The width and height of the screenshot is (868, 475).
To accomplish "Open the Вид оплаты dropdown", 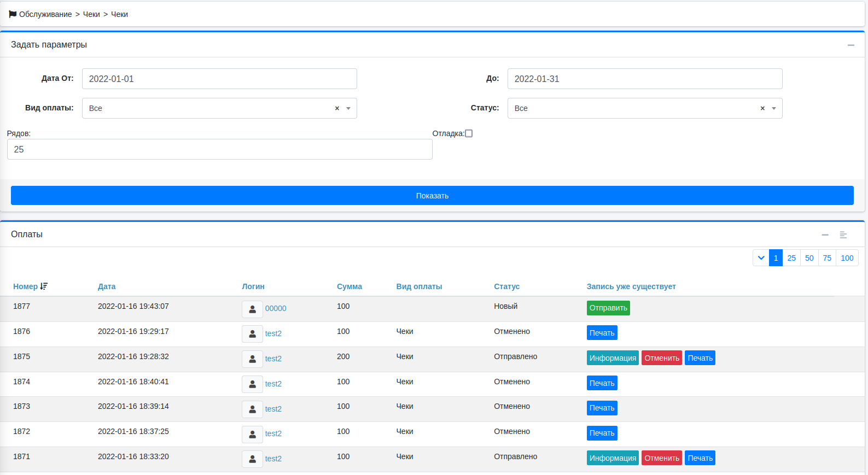I will (x=348, y=109).
